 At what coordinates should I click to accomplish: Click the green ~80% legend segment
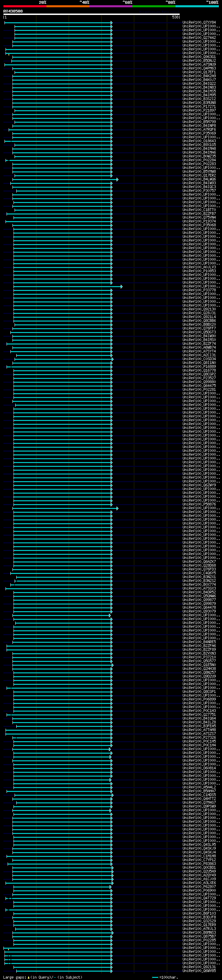click(x=154, y=6)
